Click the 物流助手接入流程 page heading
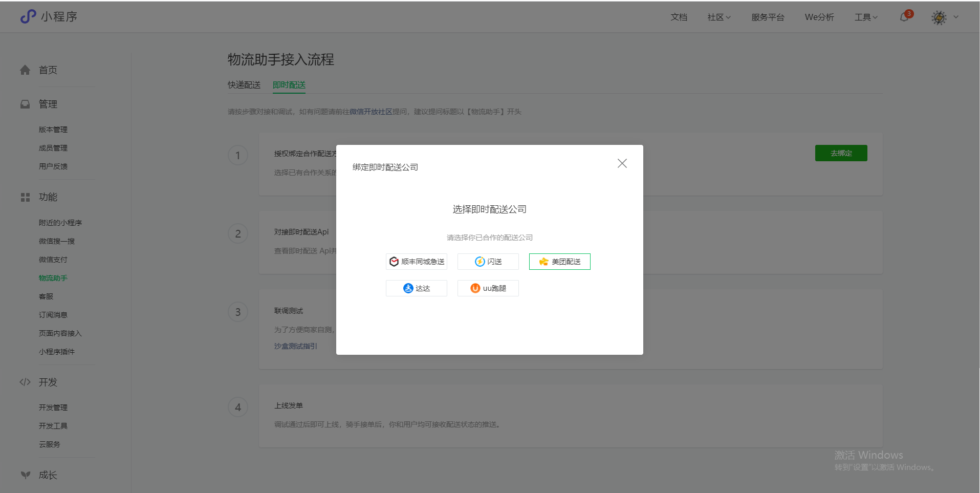The height and width of the screenshot is (493, 980). (x=281, y=59)
